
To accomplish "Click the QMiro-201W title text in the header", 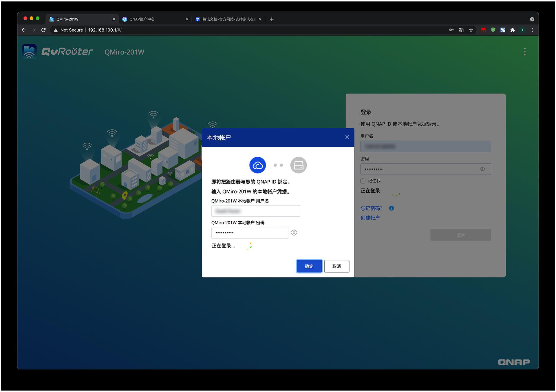I will click(124, 52).
